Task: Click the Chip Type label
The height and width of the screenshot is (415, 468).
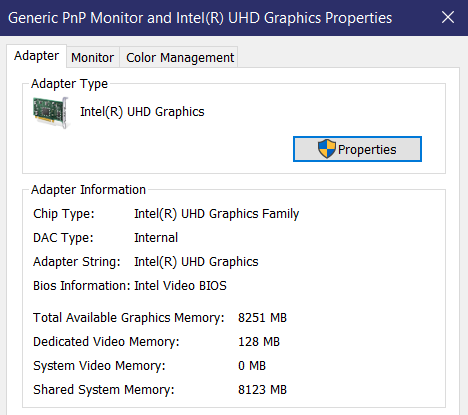Action: point(64,214)
